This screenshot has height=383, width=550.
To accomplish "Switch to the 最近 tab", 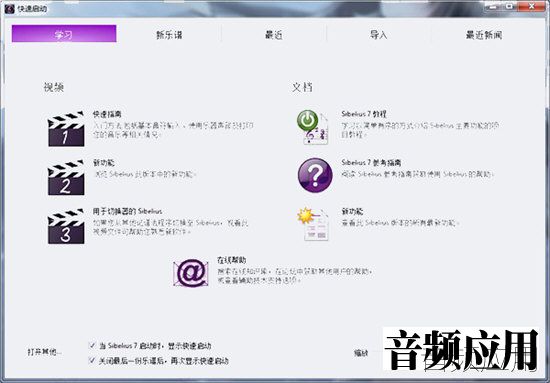I will 274,35.
